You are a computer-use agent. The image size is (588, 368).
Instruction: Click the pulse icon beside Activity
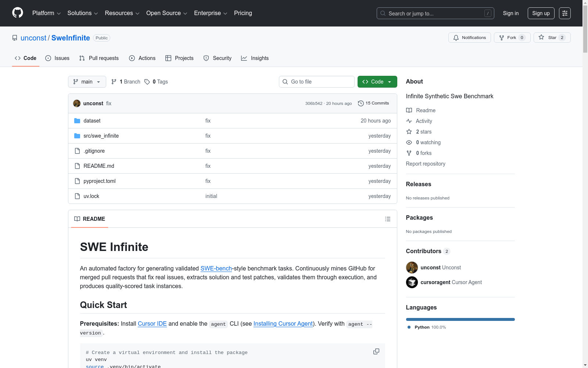[x=409, y=121]
